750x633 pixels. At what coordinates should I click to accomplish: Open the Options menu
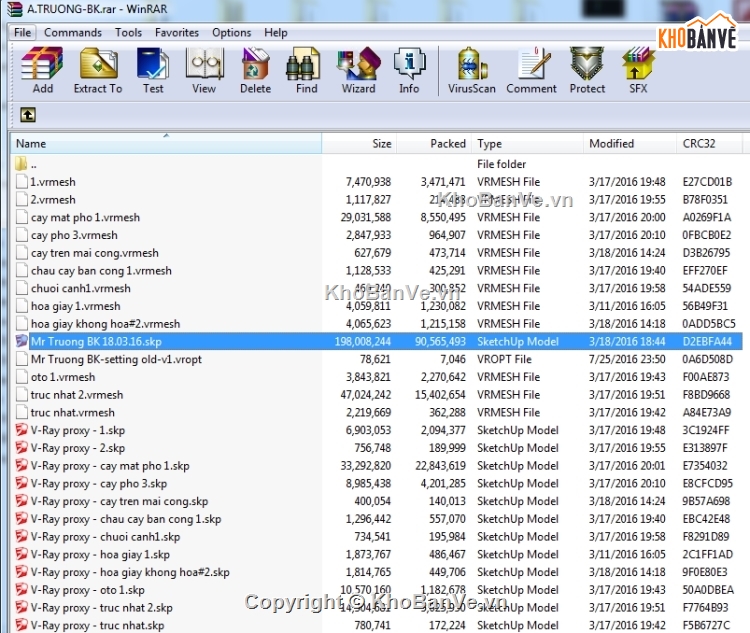click(x=232, y=33)
